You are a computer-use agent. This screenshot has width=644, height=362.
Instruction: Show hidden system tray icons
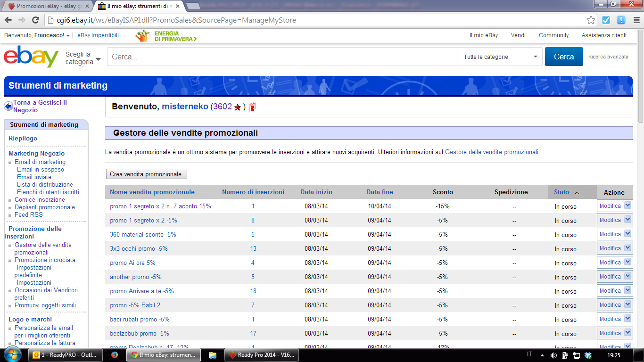click(542, 355)
